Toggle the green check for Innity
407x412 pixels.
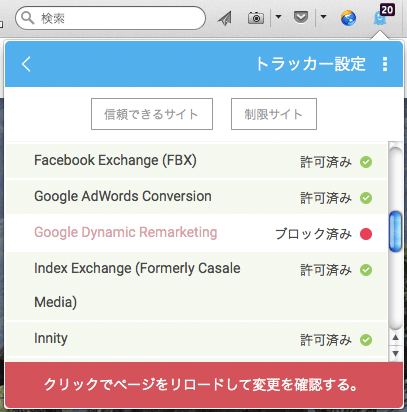[366, 340]
